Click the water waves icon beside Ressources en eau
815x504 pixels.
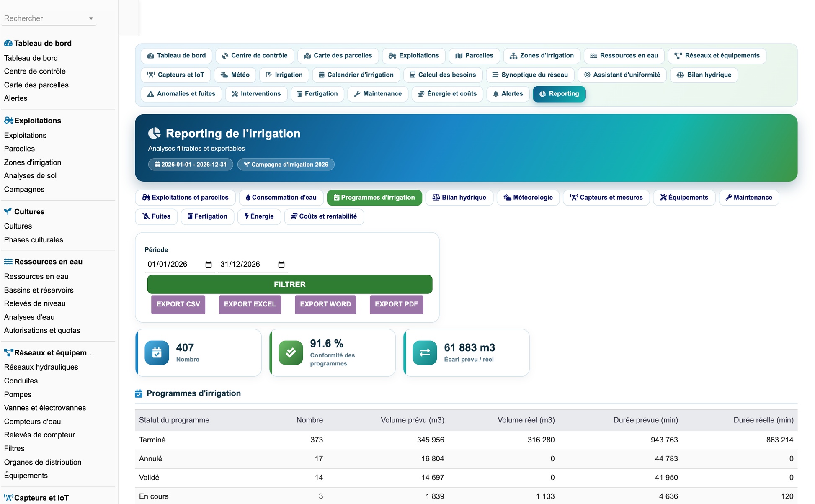click(8, 262)
